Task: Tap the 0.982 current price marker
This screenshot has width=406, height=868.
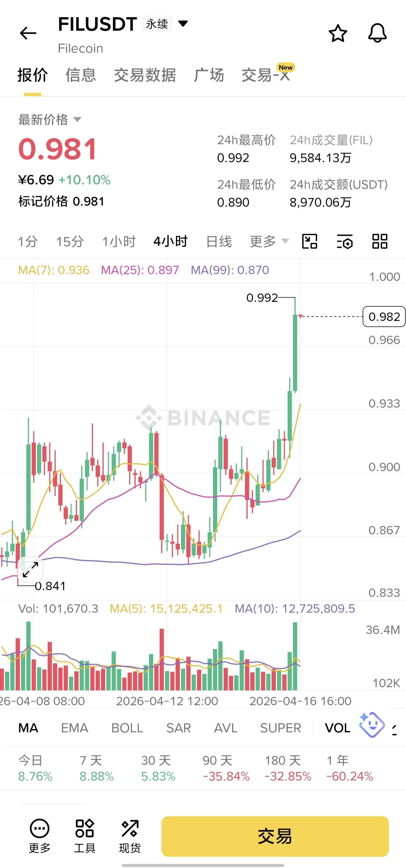Action: [384, 317]
